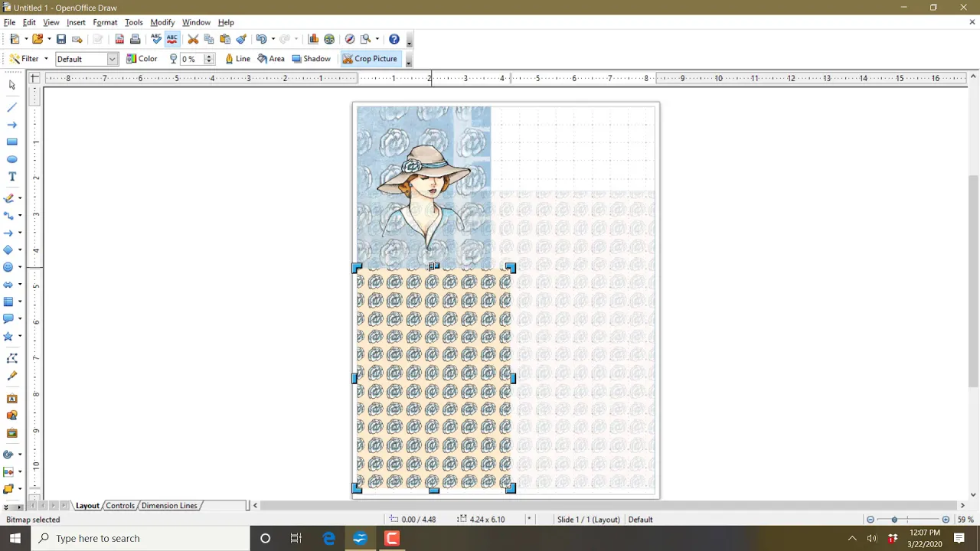The height and width of the screenshot is (551, 980).
Task: Select the Curve drawing tool
Action: [9, 198]
